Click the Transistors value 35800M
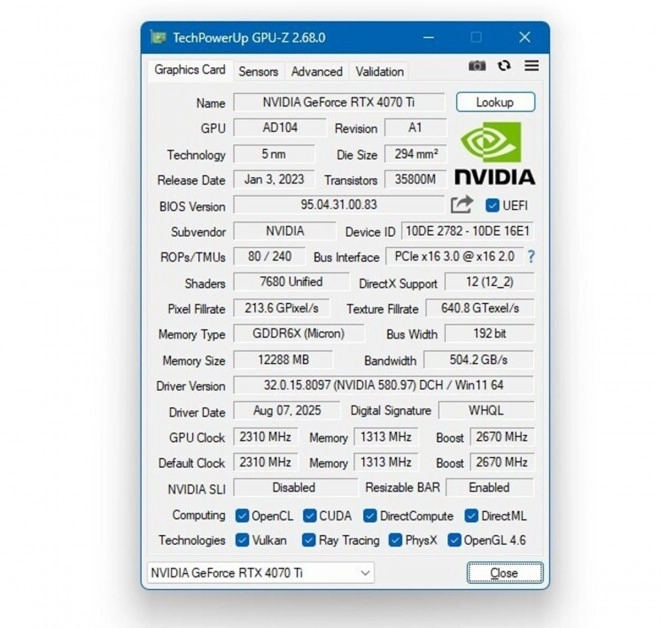This screenshot has height=628, width=660. coord(415,179)
